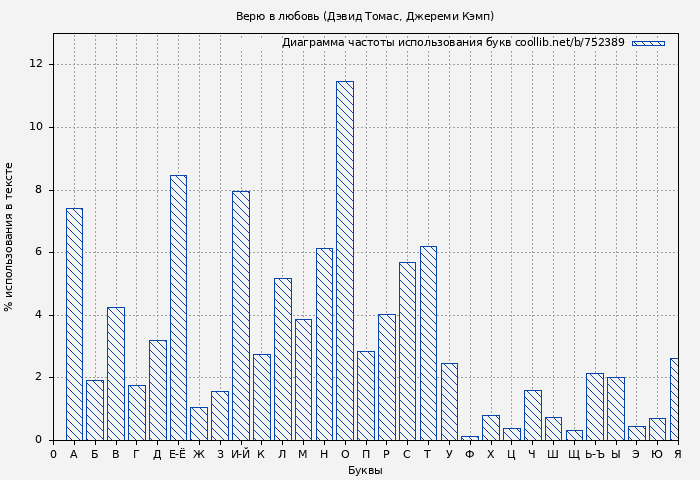Click the y-axis title '% использования в тексте'

tap(10, 237)
